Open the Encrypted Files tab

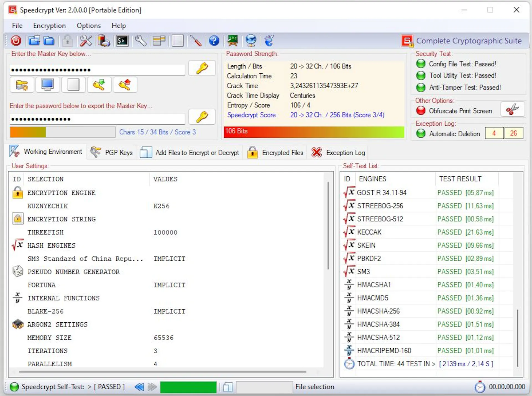point(275,153)
